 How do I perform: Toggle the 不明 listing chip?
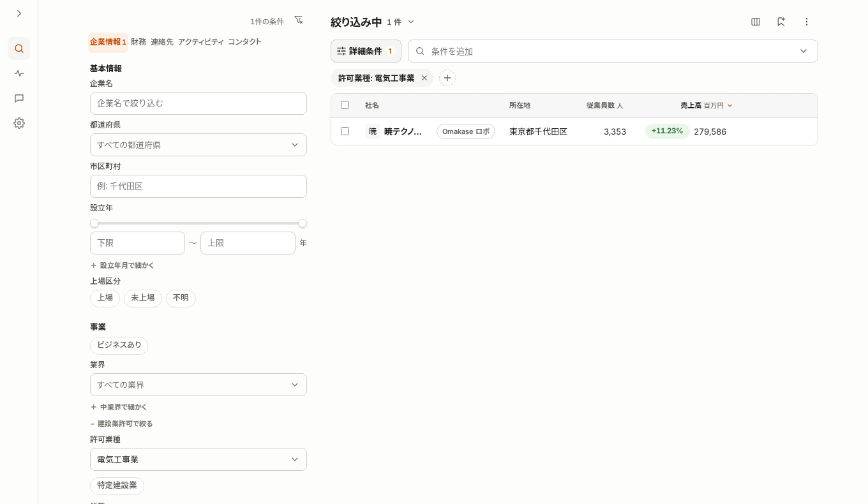pyautogui.click(x=181, y=298)
